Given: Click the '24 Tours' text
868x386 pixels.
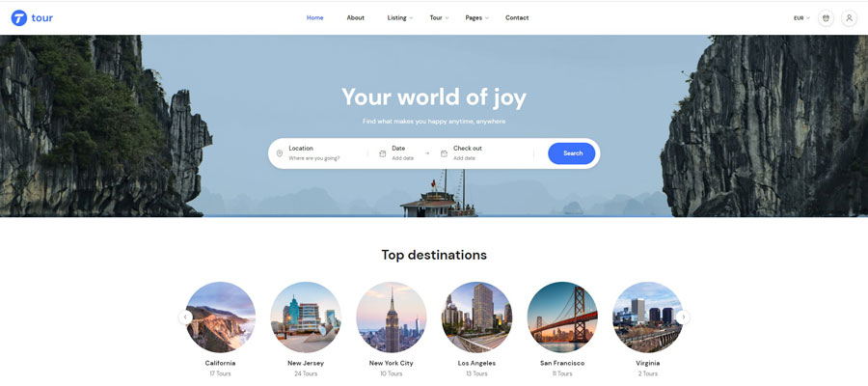Looking at the screenshot, I should tap(306, 373).
